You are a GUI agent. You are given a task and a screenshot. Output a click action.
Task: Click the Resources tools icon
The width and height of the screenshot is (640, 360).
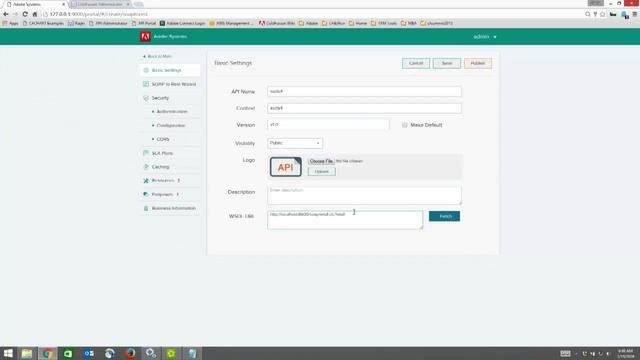coord(146,180)
